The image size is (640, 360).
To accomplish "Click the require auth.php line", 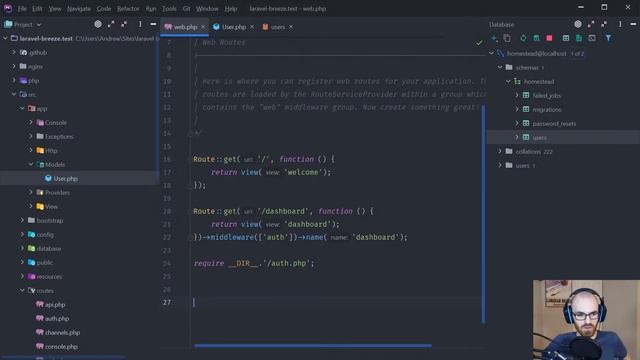I will pyautogui.click(x=254, y=263).
